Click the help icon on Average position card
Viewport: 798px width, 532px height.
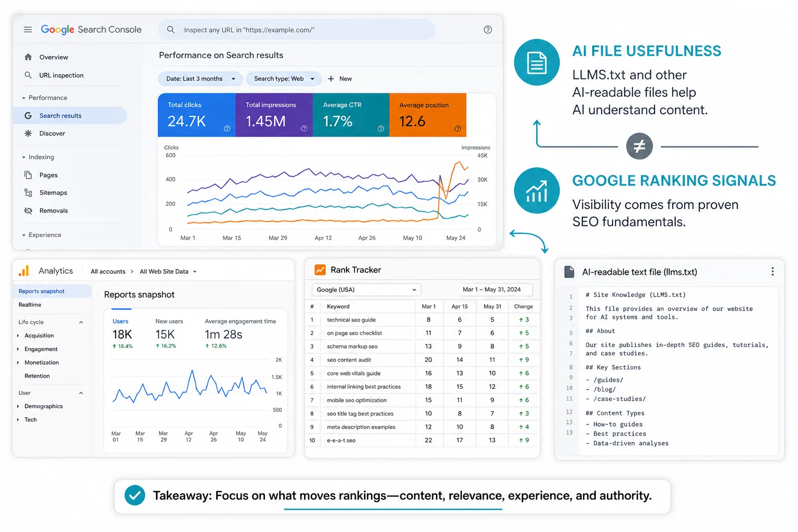[x=458, y=128]
